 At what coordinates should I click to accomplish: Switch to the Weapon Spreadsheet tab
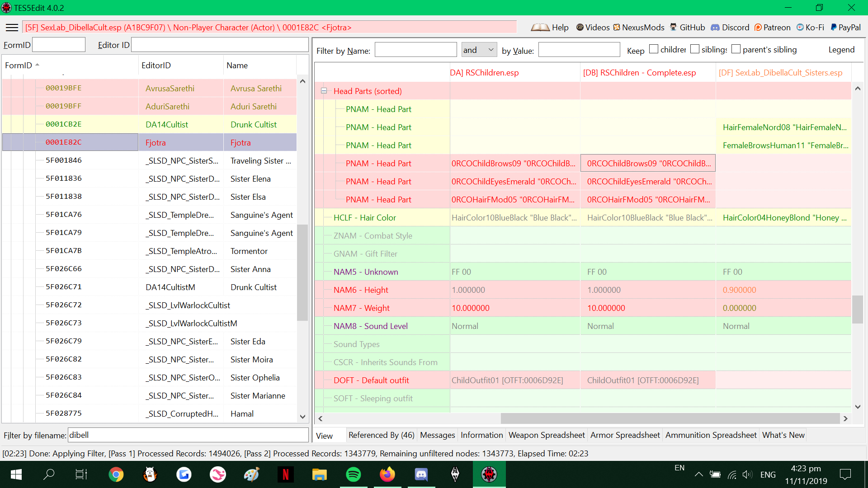(x=547, y=435)
